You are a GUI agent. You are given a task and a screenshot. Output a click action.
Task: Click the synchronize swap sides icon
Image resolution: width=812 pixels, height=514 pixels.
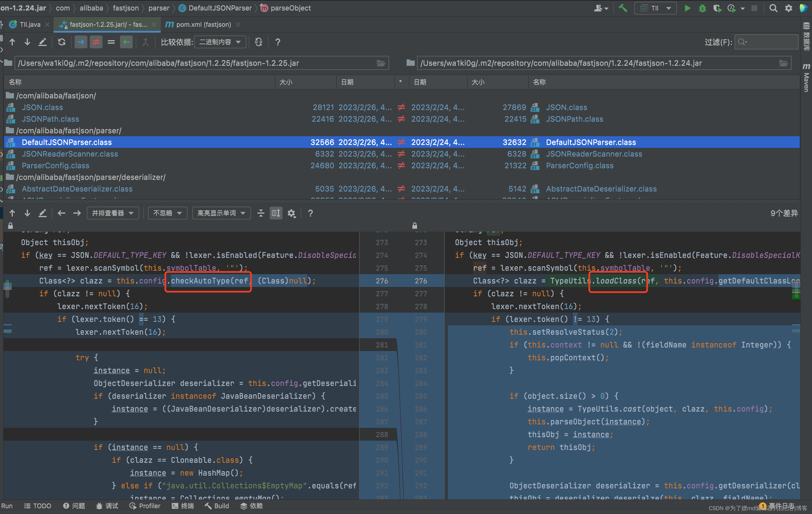pos(259,42)
